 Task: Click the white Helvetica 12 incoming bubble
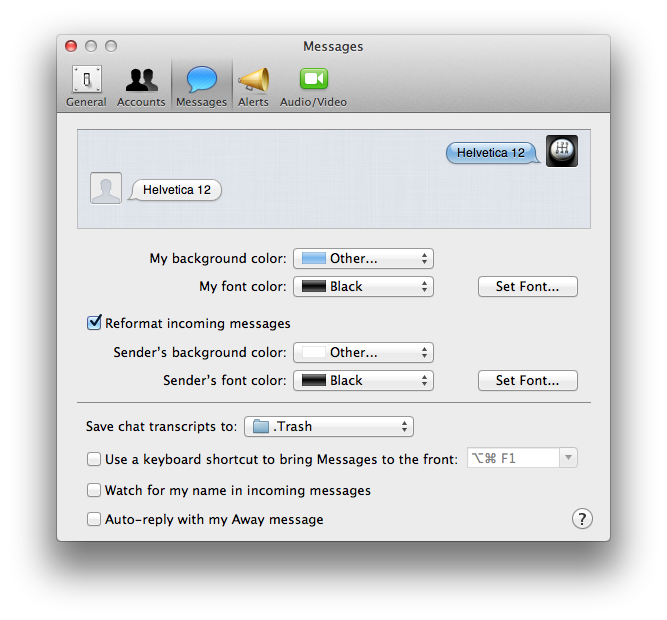pyautogui.click(x=175, y=190)
